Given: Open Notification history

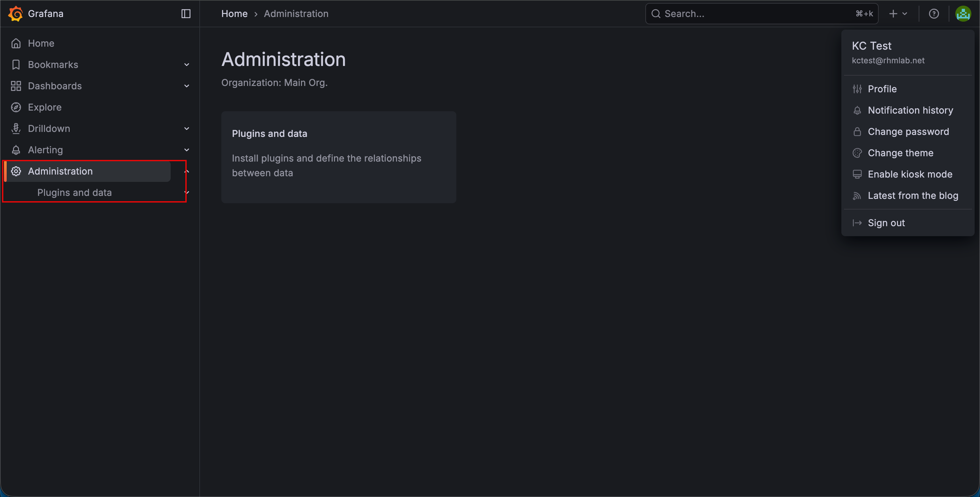Looking at the screenshot, I should 910,110.
